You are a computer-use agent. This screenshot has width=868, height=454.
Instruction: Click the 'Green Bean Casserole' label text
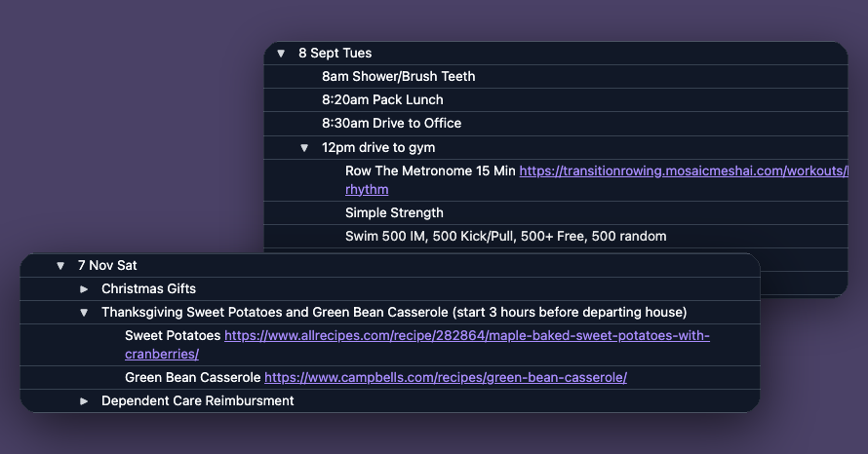(193, 378)
